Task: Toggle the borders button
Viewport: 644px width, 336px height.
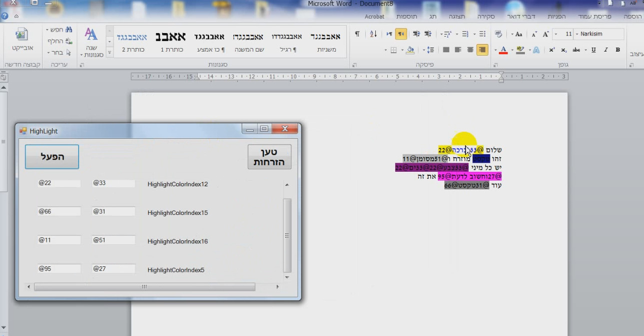Action: [393, 50]
